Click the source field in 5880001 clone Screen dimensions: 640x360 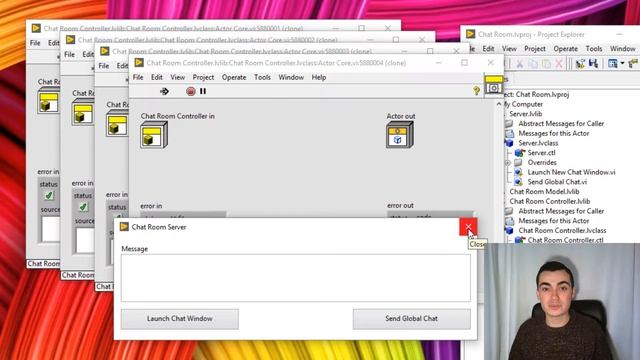(51, 229)
